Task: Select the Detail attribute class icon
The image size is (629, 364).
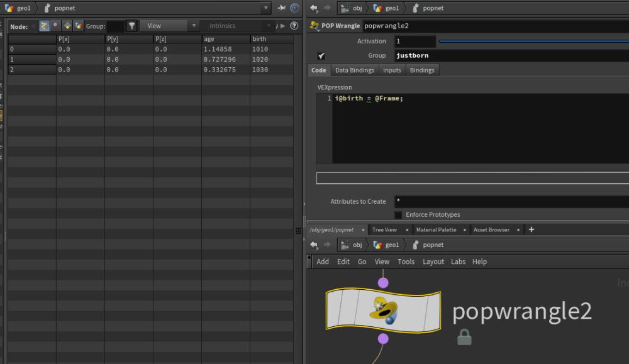Action: [x=79, y=26]
